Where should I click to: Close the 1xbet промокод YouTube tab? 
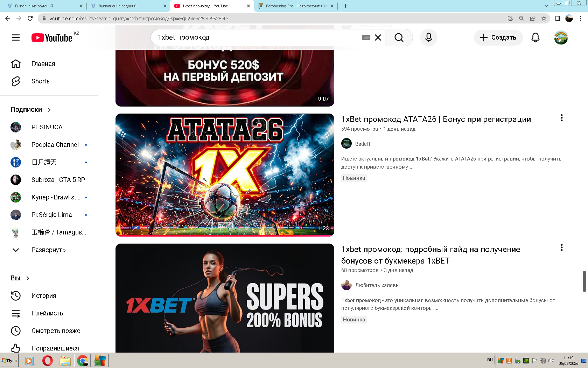point(248,6)
